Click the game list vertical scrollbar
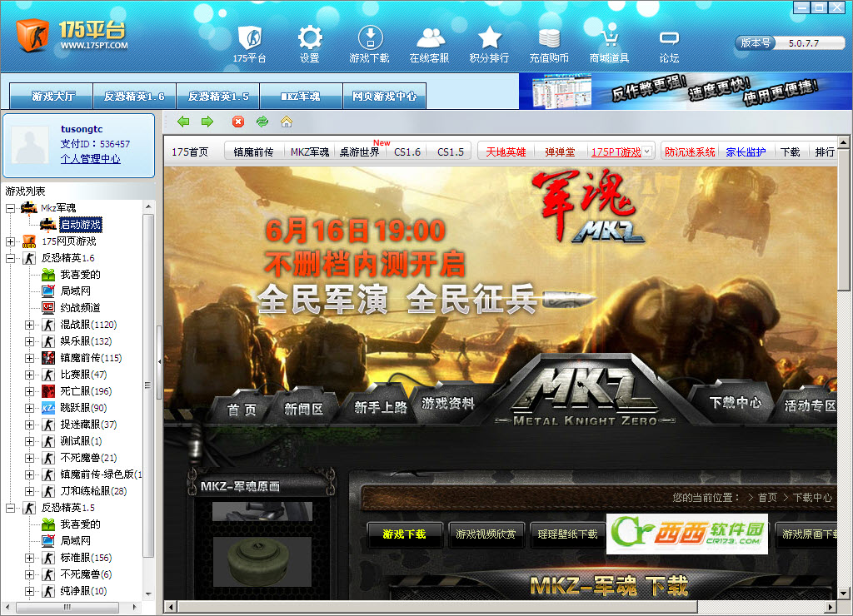 click(148, 385)
